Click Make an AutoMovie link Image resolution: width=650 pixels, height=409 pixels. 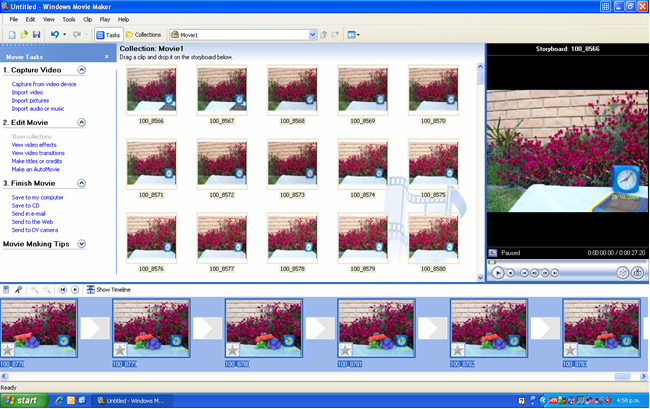tap(36, 169)
